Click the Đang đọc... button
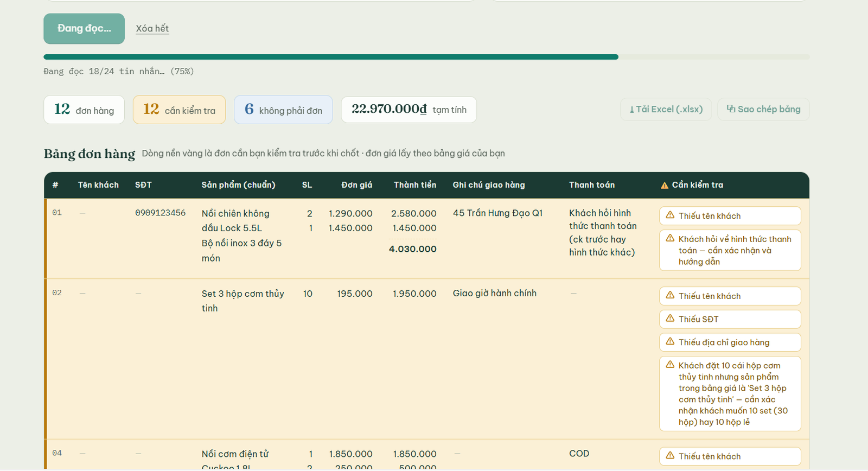Viewport: 868px width, 471px height. [x=84, y=29]
